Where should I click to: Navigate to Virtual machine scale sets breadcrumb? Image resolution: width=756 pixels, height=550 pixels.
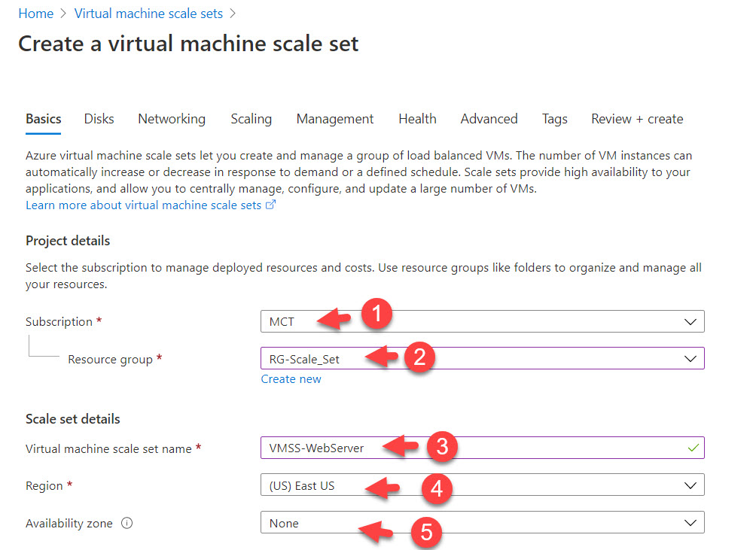tap(149, 14)
